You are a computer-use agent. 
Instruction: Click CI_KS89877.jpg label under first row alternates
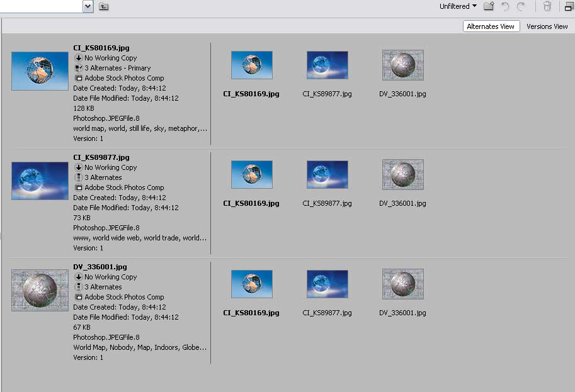(327, 94)
